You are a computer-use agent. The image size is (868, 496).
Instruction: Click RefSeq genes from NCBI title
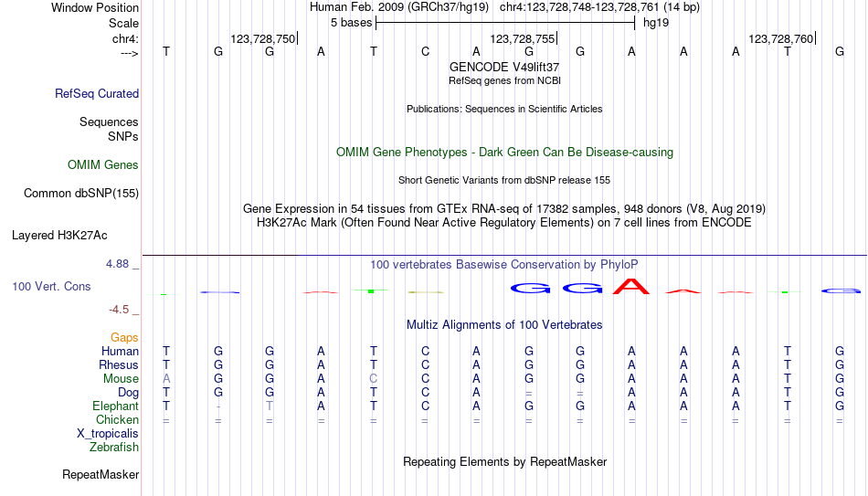tap(505, 80)
